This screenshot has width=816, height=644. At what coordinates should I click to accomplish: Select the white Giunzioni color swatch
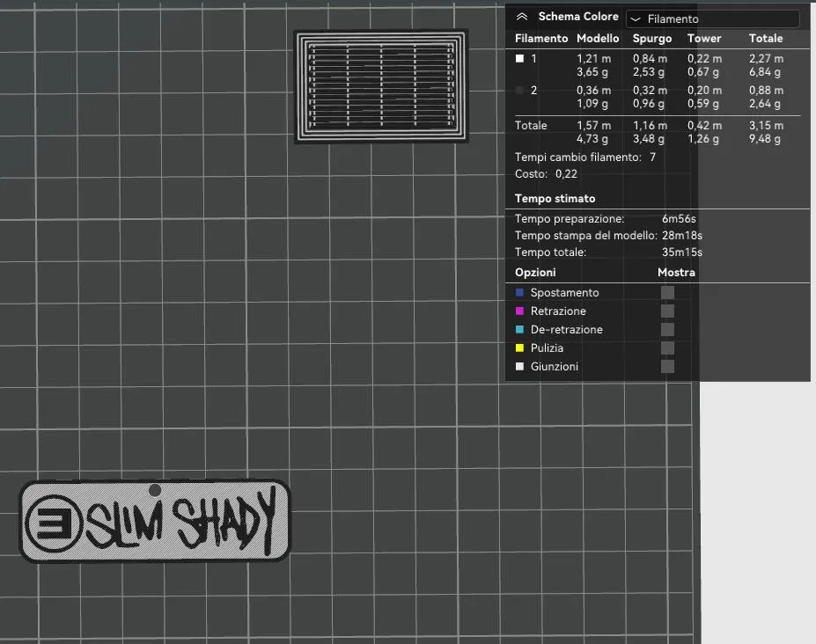[519, 366]
